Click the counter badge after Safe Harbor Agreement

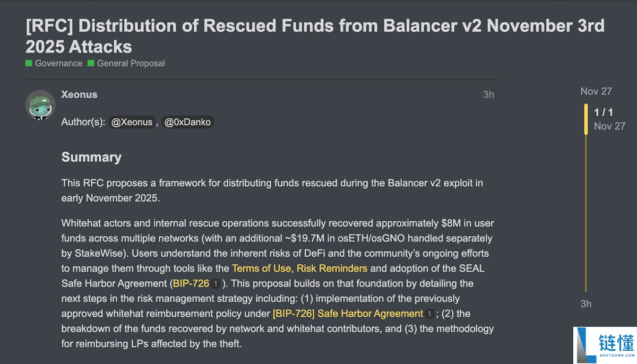point(429,314)
